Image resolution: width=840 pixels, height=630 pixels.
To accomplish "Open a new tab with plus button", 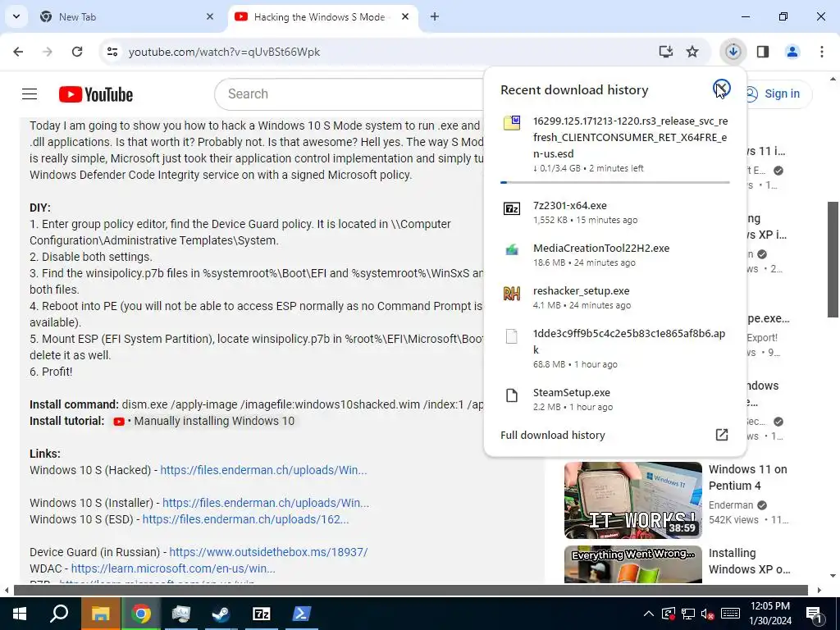I will click(435, 16).
